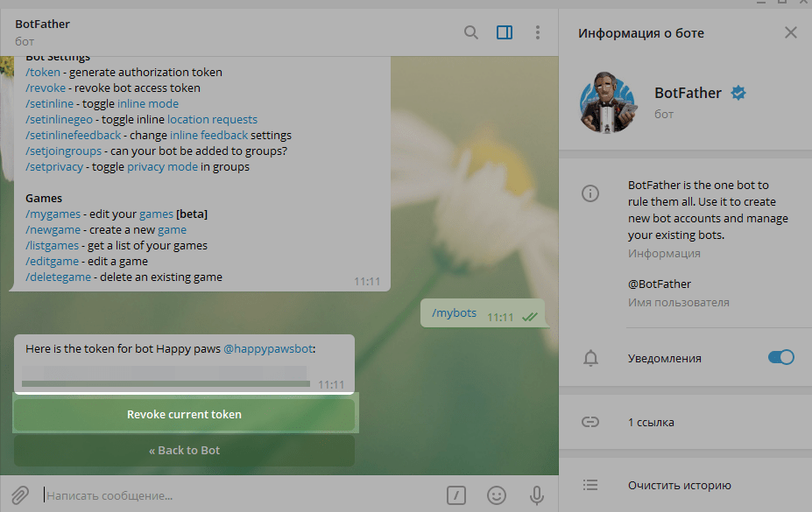Open the three-dot chat options menu
The width and height of the screenshot is (812, 512).
tap(538, 33)
